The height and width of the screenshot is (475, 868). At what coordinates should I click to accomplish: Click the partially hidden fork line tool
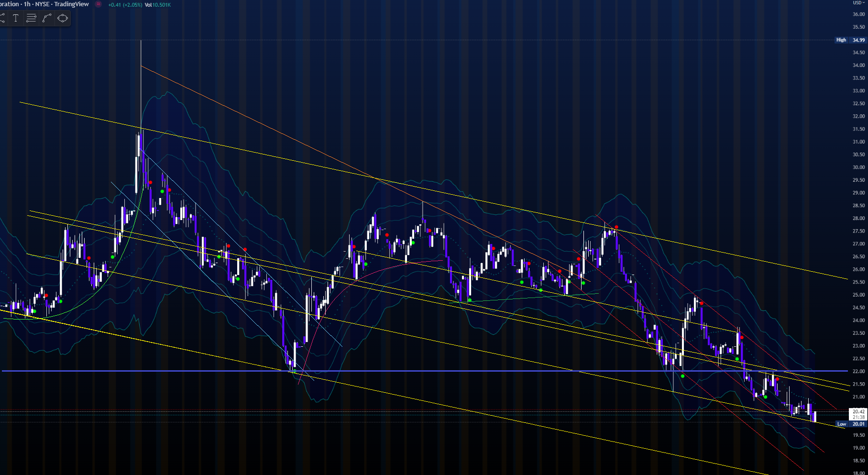pyautogui.click(x=2, y=18)
